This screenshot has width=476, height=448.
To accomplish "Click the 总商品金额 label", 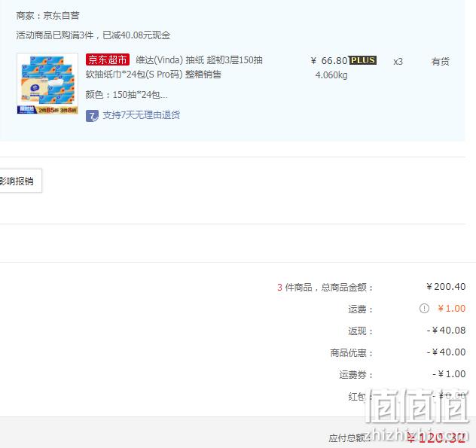I will pos(346,287).
